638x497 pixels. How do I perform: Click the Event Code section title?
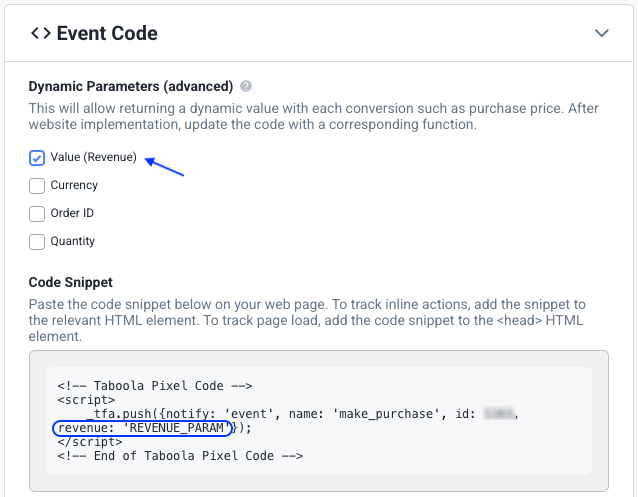pyautogui.click(x=107, y=33)
